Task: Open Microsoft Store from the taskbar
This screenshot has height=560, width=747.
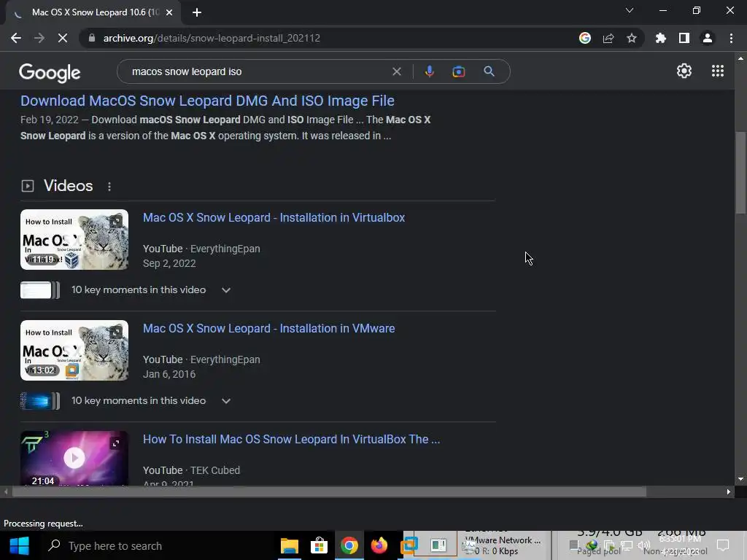Action: (x=319, y=545)
